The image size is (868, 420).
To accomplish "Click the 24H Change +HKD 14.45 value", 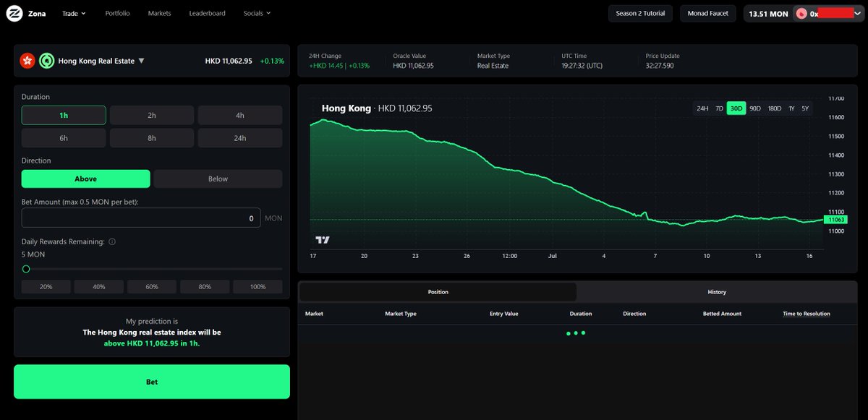I will [339, 66].
